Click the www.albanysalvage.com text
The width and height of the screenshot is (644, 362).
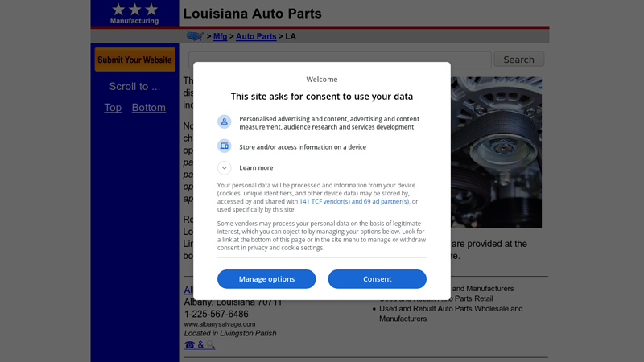coord(219,324)
